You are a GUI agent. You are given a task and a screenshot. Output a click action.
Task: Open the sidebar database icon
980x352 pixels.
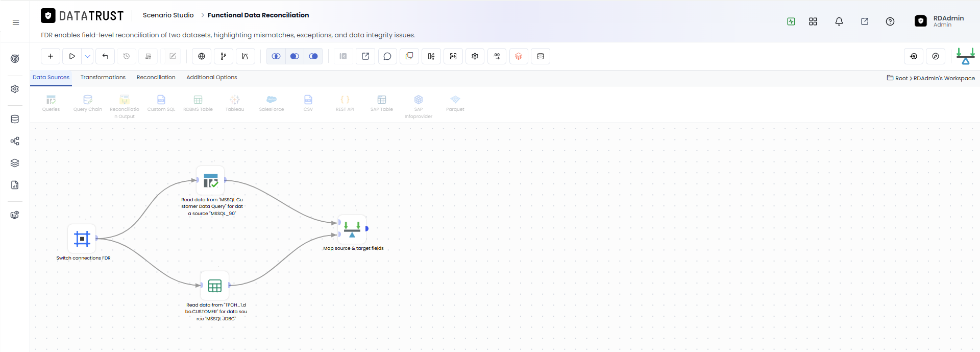point(15,119)
